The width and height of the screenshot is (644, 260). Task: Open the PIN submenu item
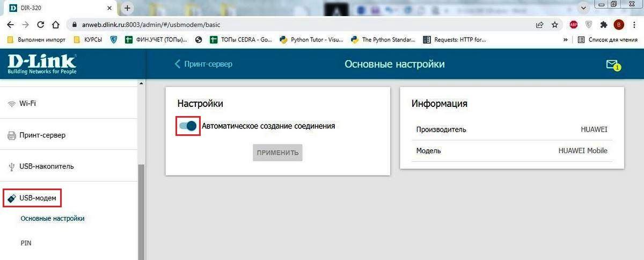[26, 243]
